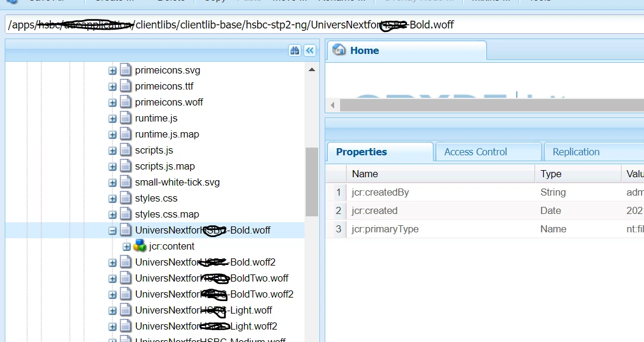This screenshot has width=644, height=342.
Task: Switch to the Access Control tab
Action: [x=488, y=152]
